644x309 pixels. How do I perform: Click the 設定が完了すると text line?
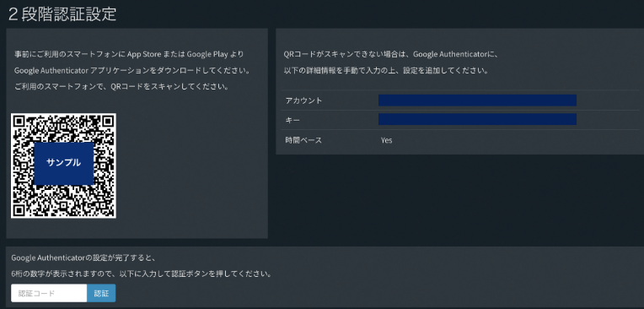pyautogui.click(x=83, y=258)
